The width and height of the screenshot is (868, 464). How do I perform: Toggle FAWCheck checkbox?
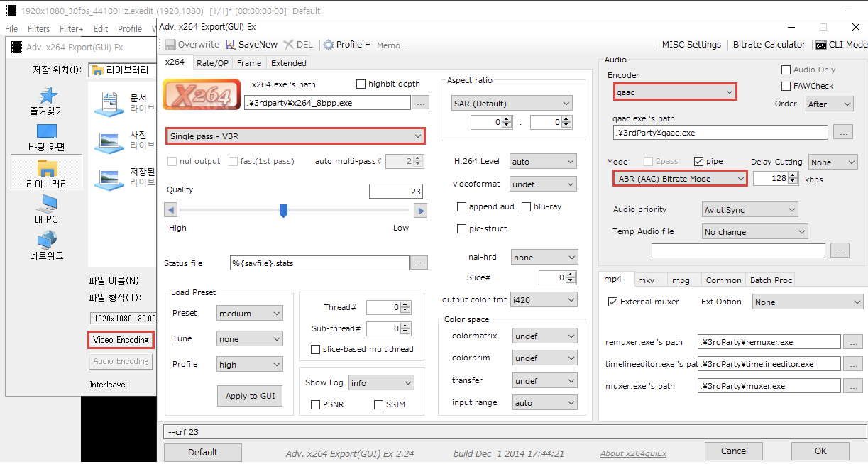point(786,86)
